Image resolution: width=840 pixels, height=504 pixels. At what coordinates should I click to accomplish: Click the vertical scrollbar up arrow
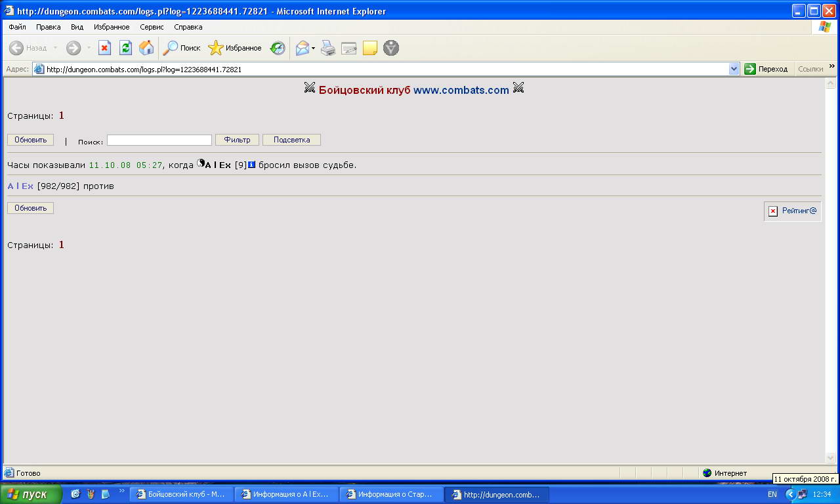tap(831, 82)
